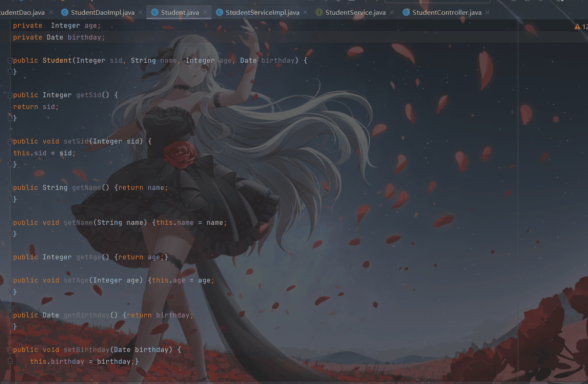This screenshot has height=384, width=588.
Task: Switch to the StudentController.java tab
Action: 446,12
